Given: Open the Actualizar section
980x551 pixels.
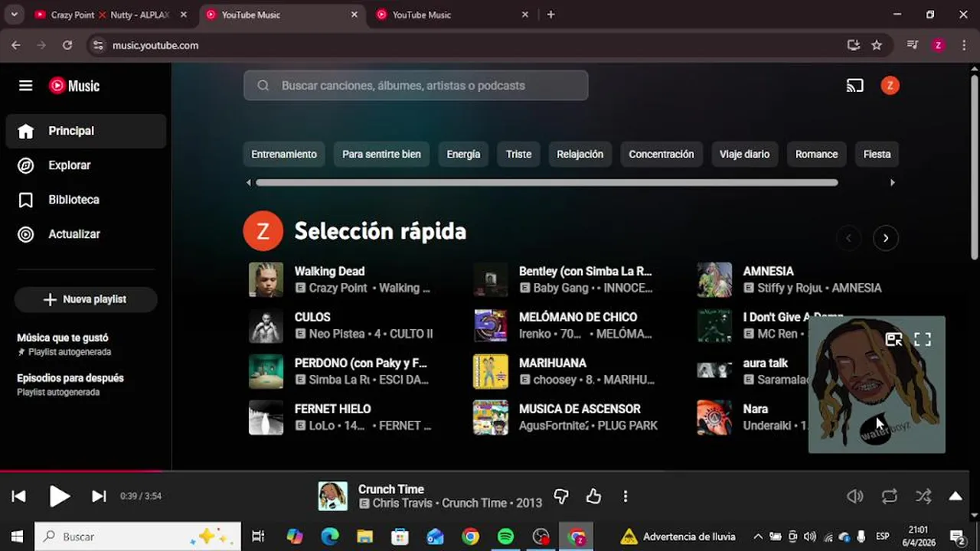Looking at the screenshot, I should pyautogui.click(x=86, y=234).
